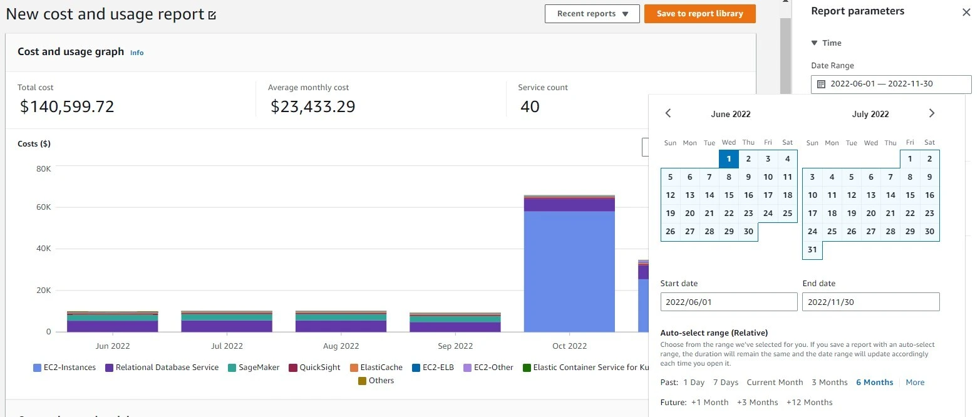Select June 15 in the calendar

(x=728, y=195)
